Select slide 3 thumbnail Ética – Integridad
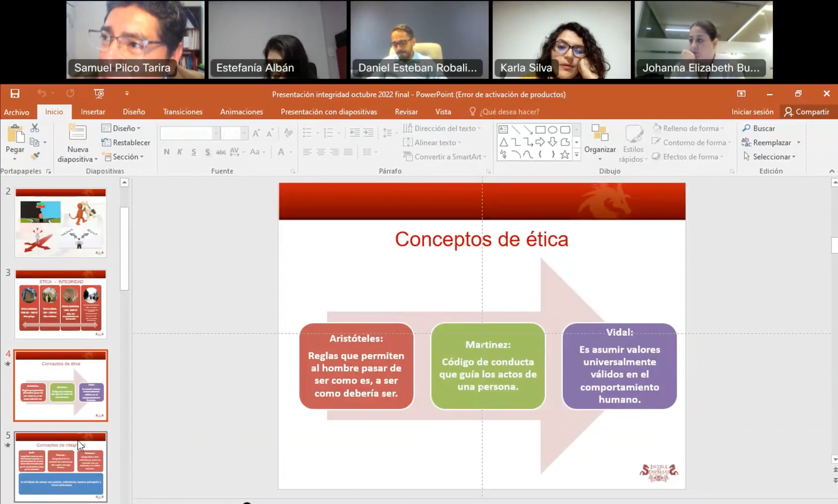 pos(61,304)
